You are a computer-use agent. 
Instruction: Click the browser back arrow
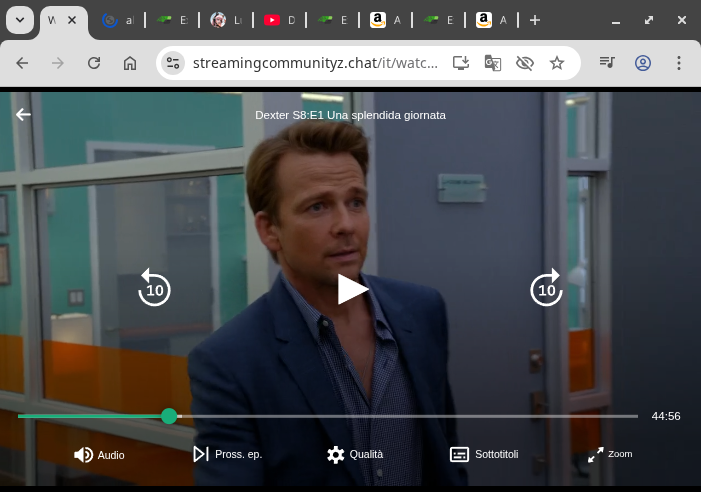(x=22, y=63)
